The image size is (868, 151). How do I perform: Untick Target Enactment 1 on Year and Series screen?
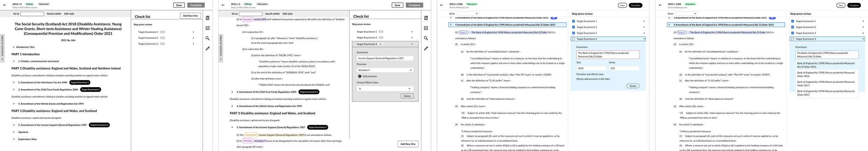574,21
